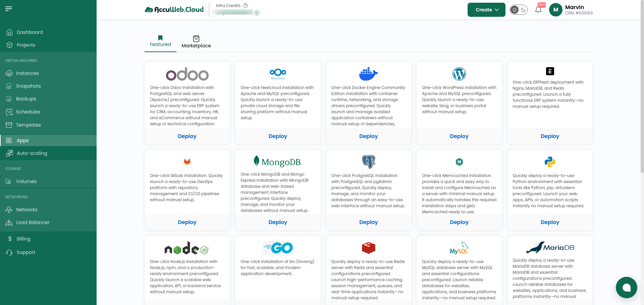Click the Python logo
Image resolution: width=644 pixels, height=305 pixels.
pyautogui.click(x=550, y=162)
